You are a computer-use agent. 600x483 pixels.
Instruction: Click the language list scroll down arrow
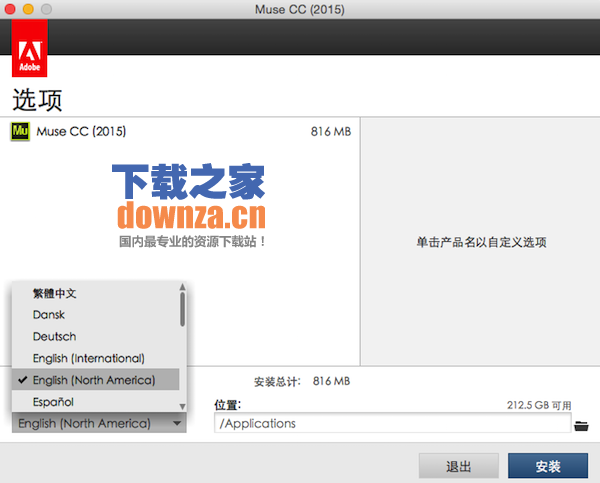click(183, 406)
